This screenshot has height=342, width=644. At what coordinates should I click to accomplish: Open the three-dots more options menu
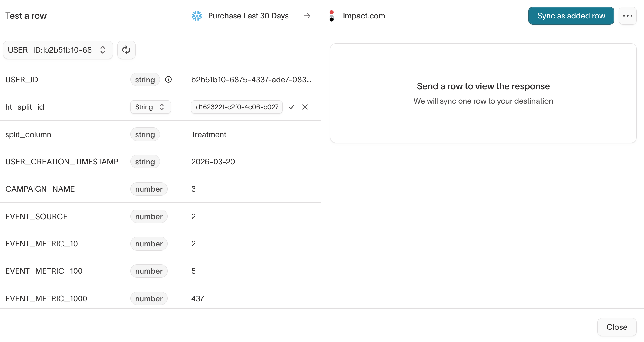click(628, 16)
